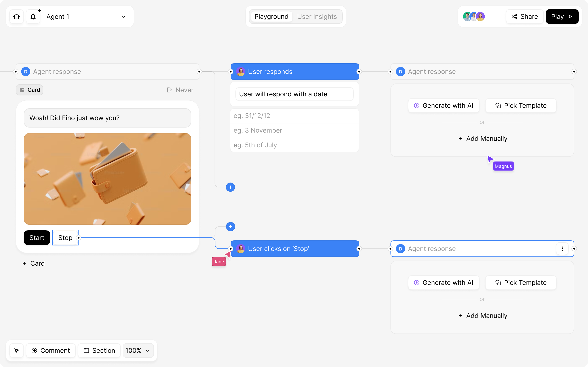Click the Card chip under the Agent response node
Screen dimensions: 588x367
click(29, 89)
